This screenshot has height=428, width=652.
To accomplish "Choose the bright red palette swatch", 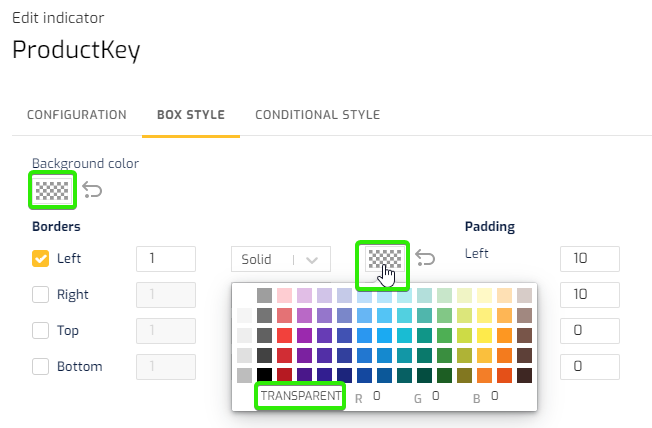I will [x=284, y=335].
